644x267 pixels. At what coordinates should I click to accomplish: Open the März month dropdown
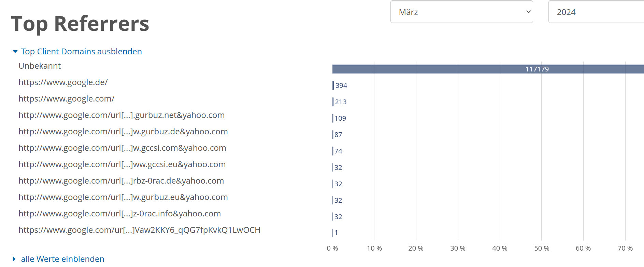(x=461, y=12)
